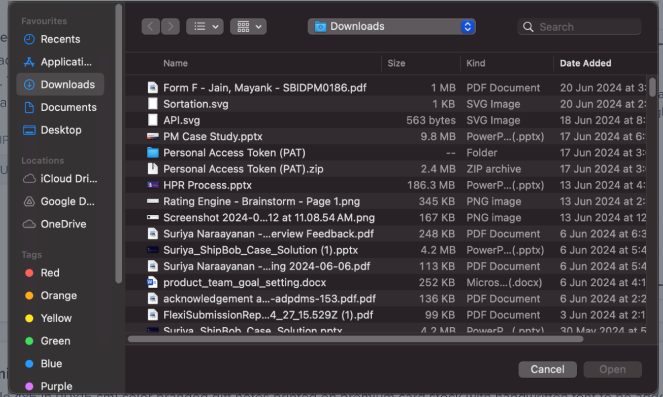This screenshot has width=663, height=397.
Task: Click the OneDrive cloud icon
Action: [x=29, y=224]
